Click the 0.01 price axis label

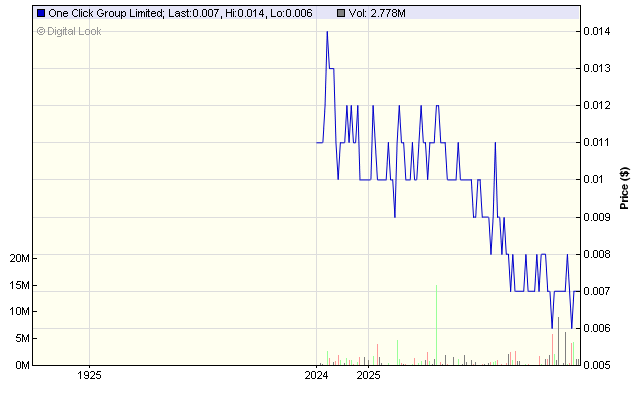coord(594,180)
